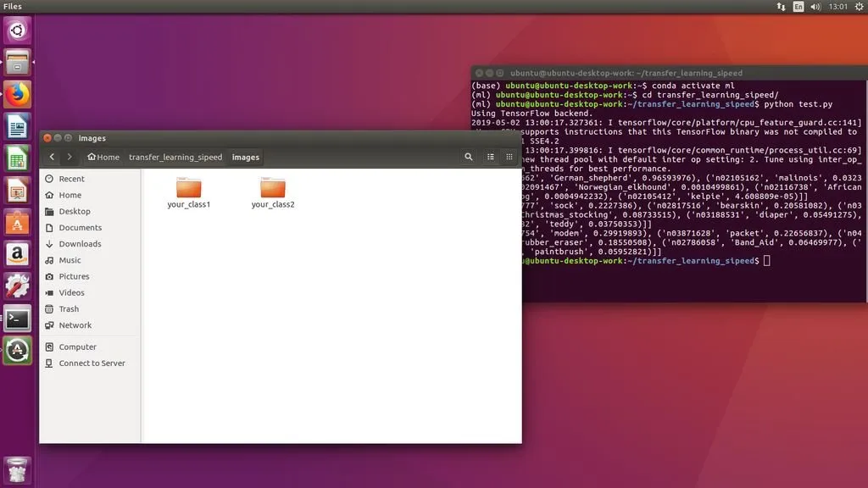Open the Ubuntu Dash search launcher
The width and height of the screenshot is (868, 488).
click(x=17, y=30)
